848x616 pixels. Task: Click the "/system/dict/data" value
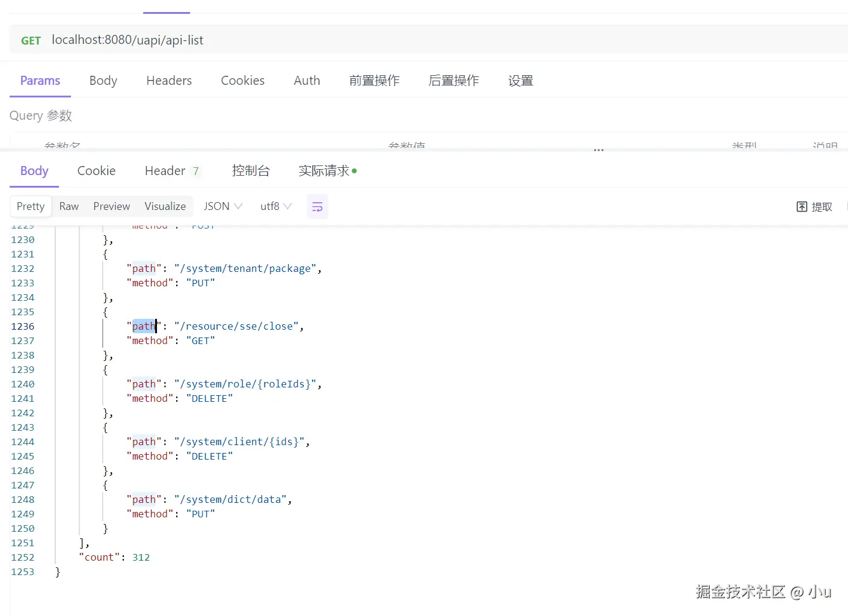point(230,499)
